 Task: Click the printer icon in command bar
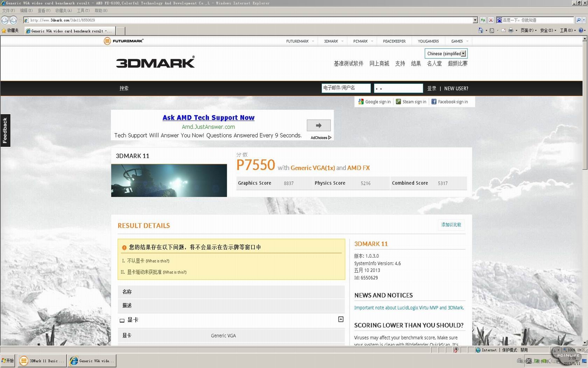(511, 30)
